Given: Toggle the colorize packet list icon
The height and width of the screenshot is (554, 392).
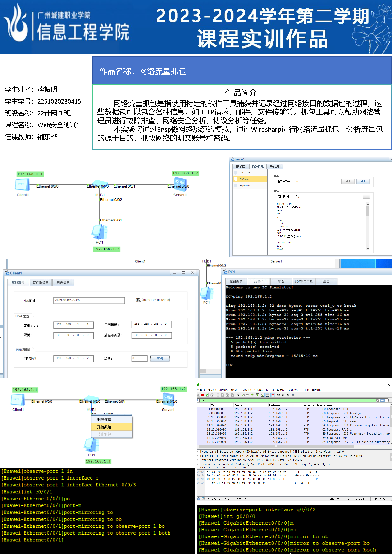Looking at the screenshot, I should (273, 395).
